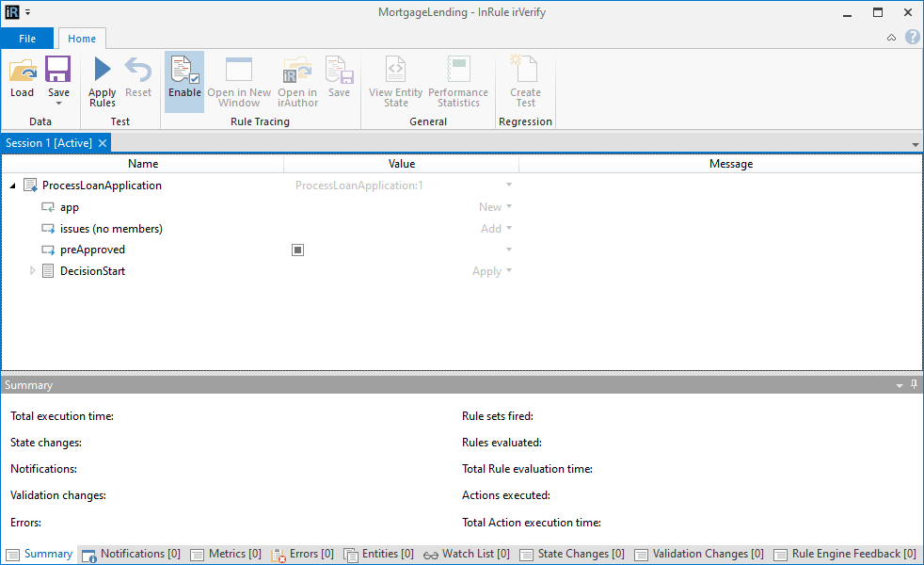924x565 pixels.
Task: Load a data file
Action: click(x=22, y=80)
